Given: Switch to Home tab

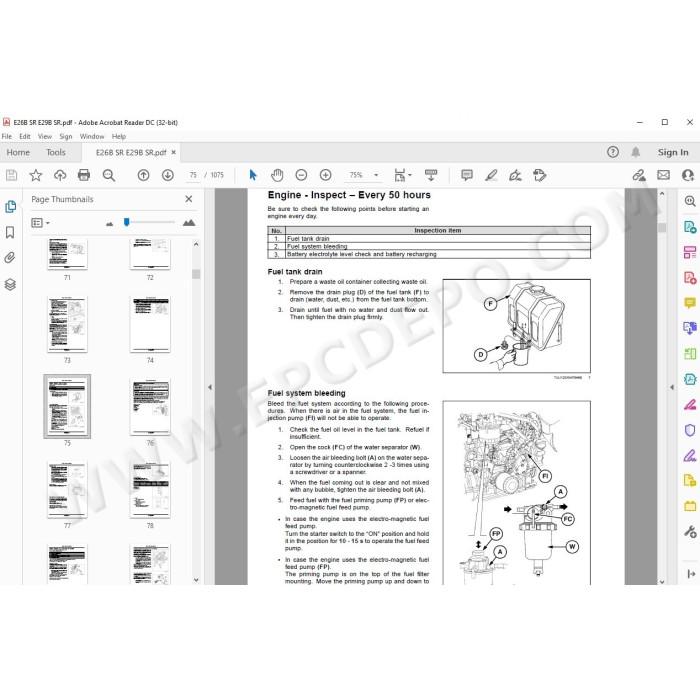Looking at the screenshot, I should coord(18,152).
